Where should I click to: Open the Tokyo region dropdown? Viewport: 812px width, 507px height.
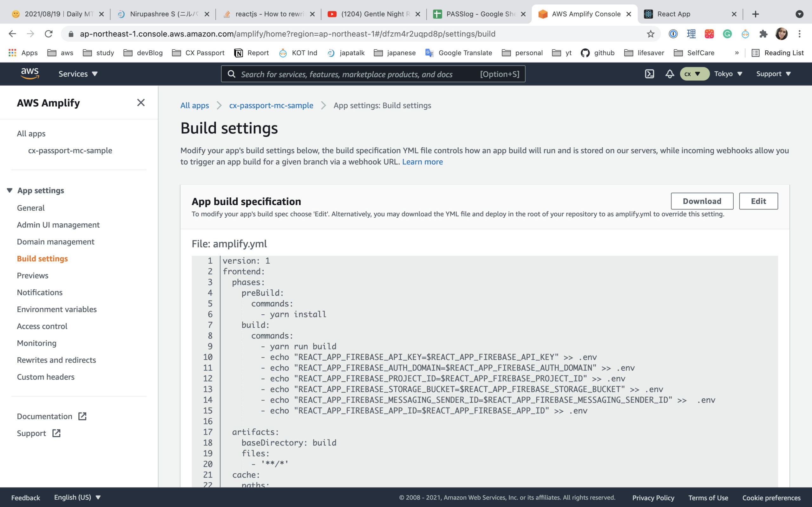(728, 74)
